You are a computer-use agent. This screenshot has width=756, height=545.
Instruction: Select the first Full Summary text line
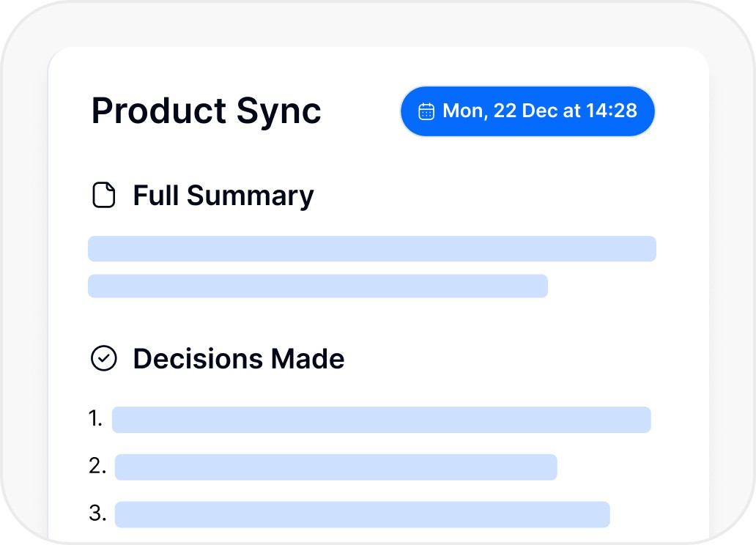[x=371, y=249]
